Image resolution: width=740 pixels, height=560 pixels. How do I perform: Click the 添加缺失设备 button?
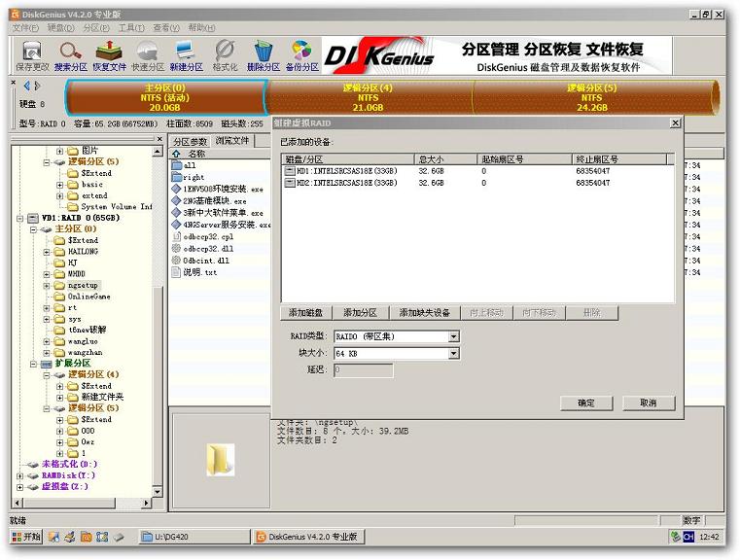tap(425, 312)
